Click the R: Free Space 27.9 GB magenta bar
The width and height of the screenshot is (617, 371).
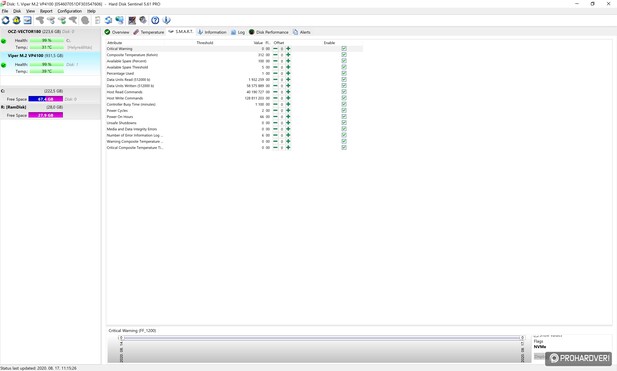(46, 115)
